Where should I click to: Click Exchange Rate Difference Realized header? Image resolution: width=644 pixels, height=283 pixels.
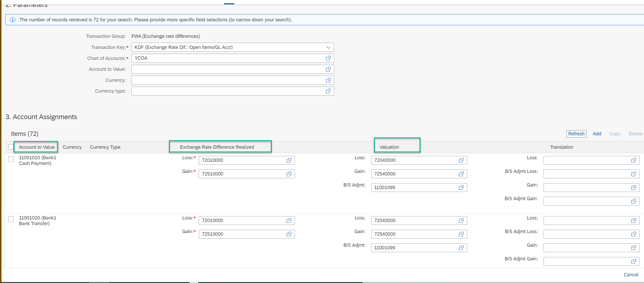tap(217, 147)
